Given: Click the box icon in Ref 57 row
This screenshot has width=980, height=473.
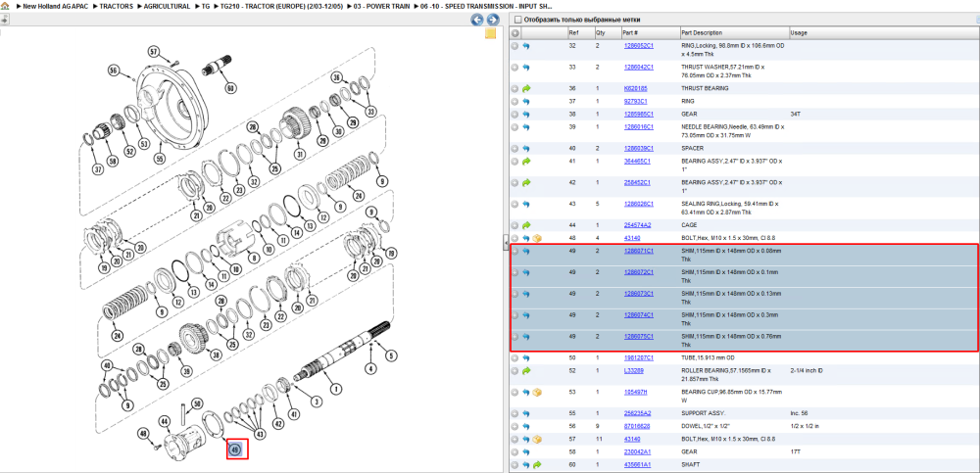Looking at the screenshot, I should [537, 440].
